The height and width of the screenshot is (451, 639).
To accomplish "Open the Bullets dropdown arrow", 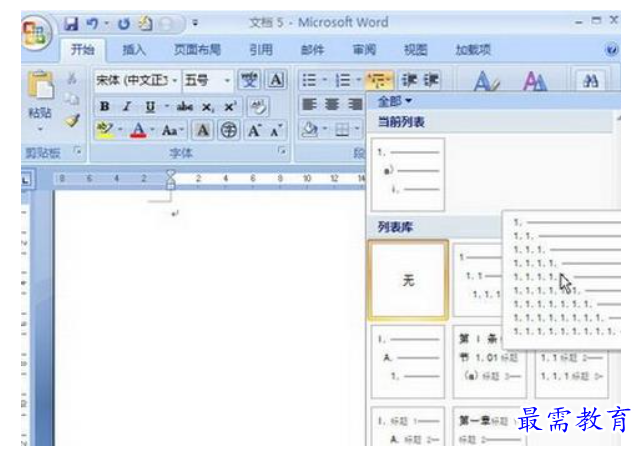I will [x=325, y=80].
